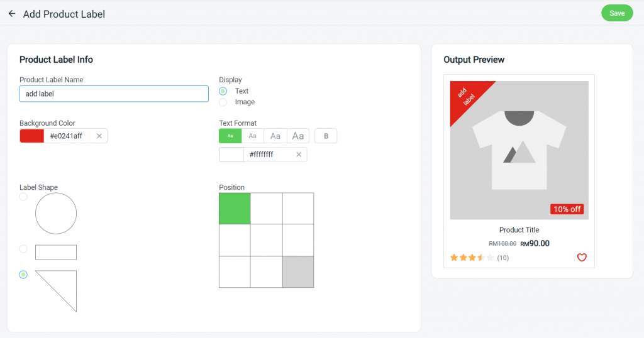
Task: Select the Image display radio option
Action: 223,102
